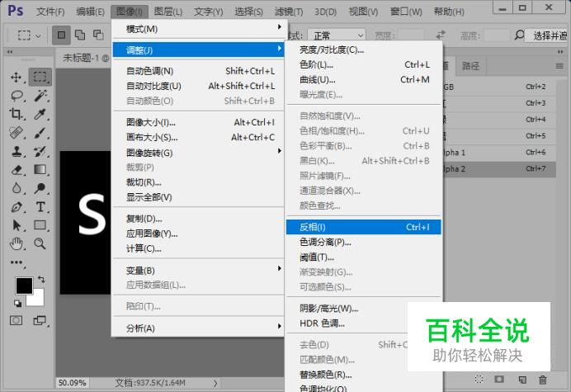Choose Subtract from Selection mode
This screenshot has height=392, width=571.
click(98, 35)
